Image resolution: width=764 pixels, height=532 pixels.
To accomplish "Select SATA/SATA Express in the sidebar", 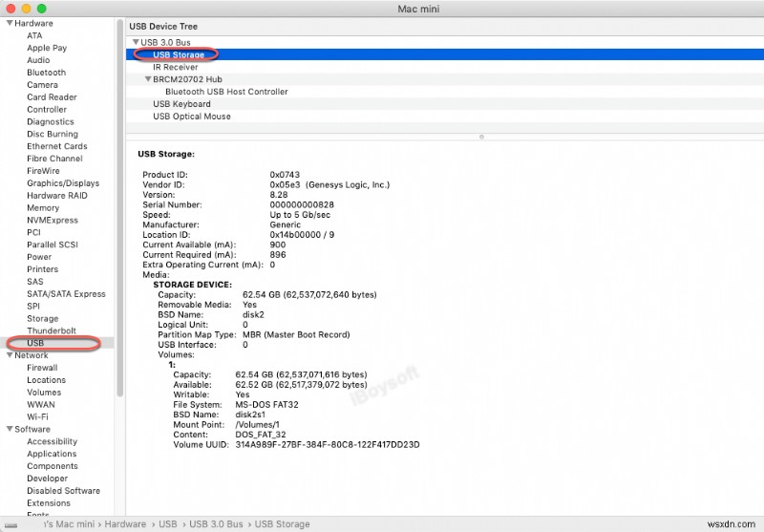I will click(x=66, y=294).
